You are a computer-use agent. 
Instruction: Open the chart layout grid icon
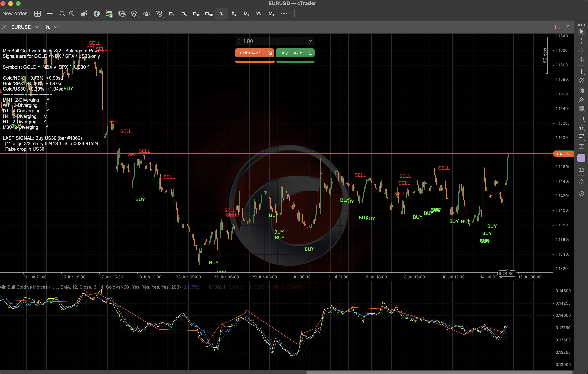pyautogui.click(x=37, y=14)
